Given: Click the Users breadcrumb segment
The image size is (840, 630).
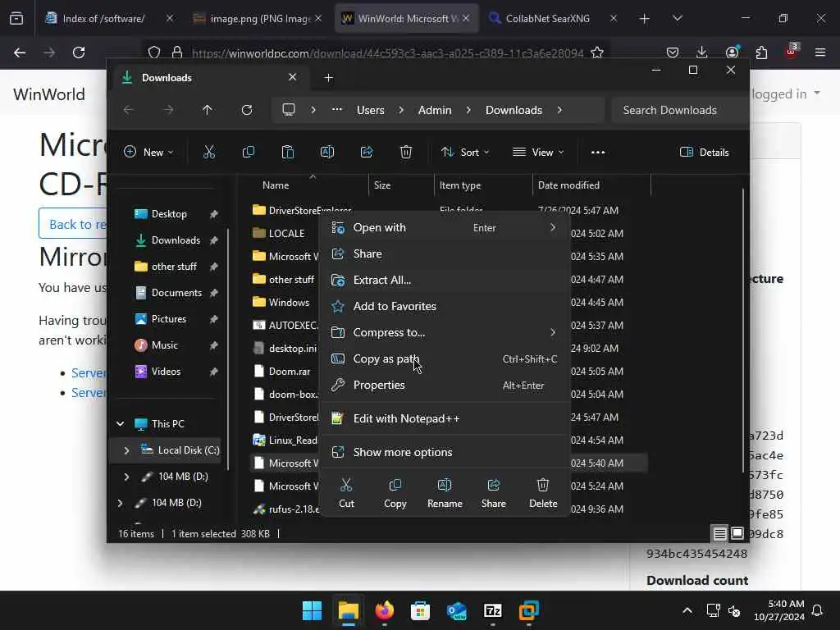Looking at the screenshot, I should coord(370,110).
